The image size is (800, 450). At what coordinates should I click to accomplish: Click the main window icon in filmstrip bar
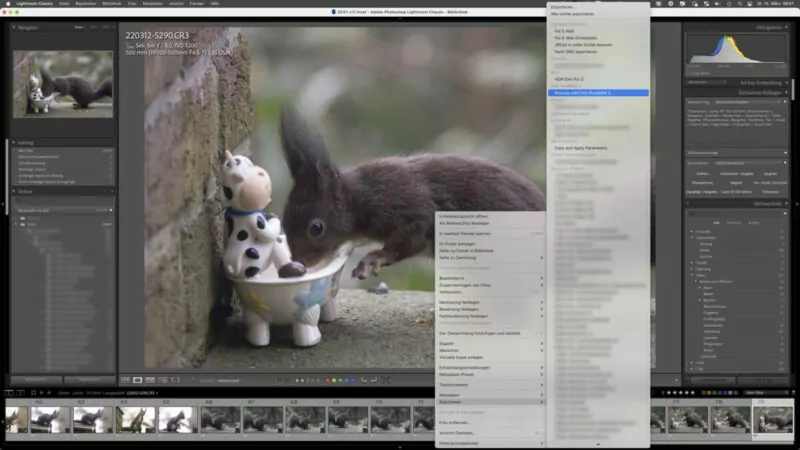coord(9,393)
